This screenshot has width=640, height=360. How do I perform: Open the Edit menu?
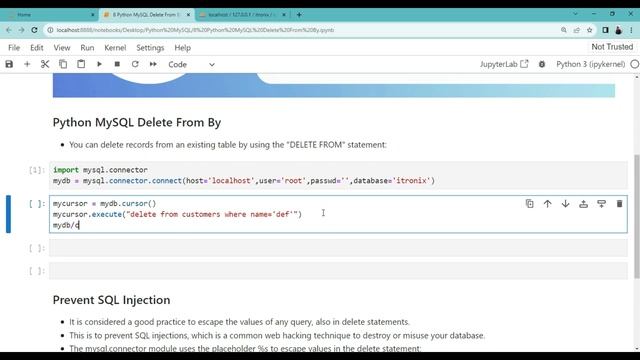37,48
